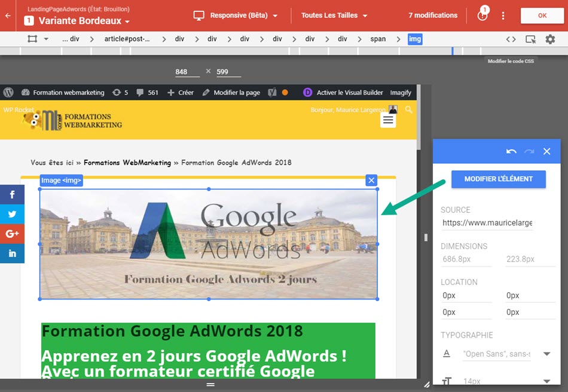This screenshot has height=392, width=568.
Task: Click Créer in the admin bar
Action: [x=181, y=92]
